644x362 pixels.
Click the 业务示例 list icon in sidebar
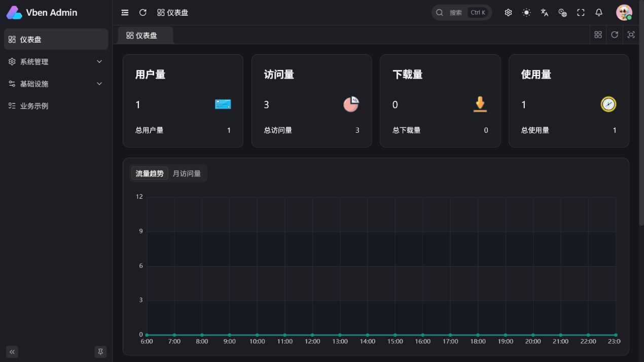click(12, 106)
